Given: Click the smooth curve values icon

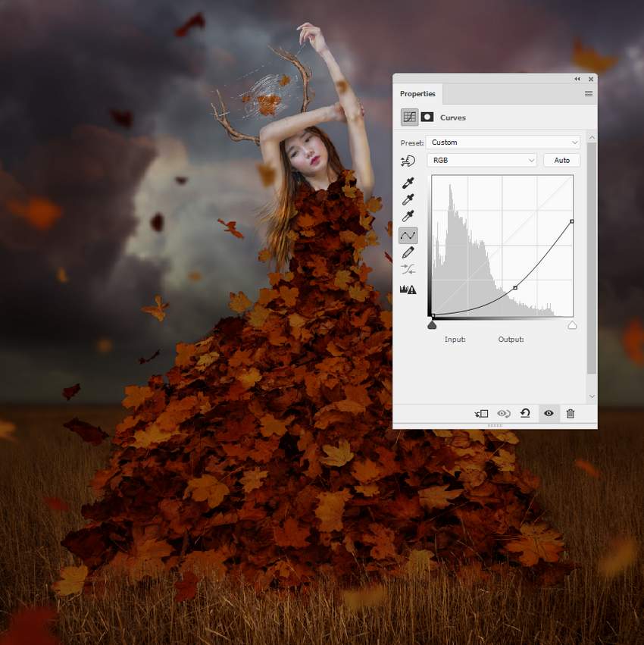Looking at the screenshot, I should click(x=408, y=269).
